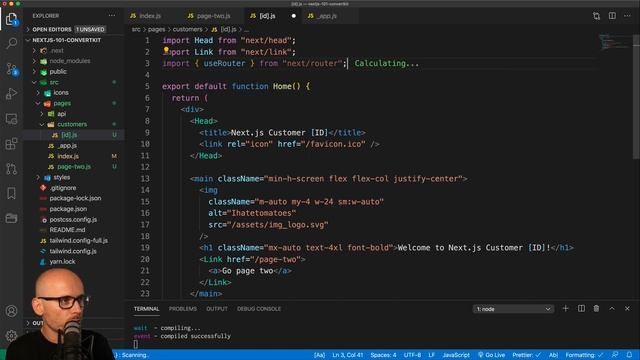Click Ln 3, Col 41 in status bar
This screenshot has width=640, height=360.
pos(347,355)
